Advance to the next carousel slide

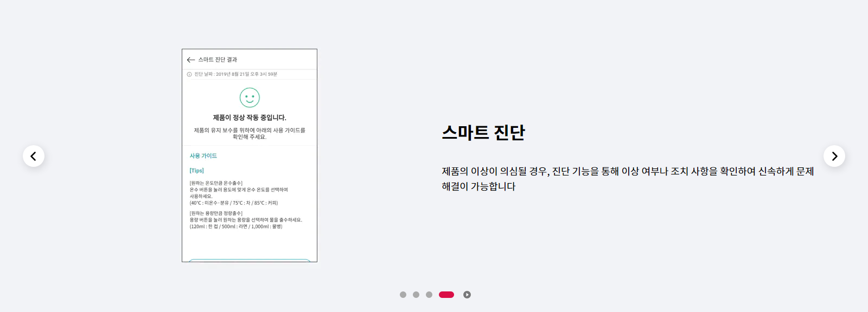point(834,156)
